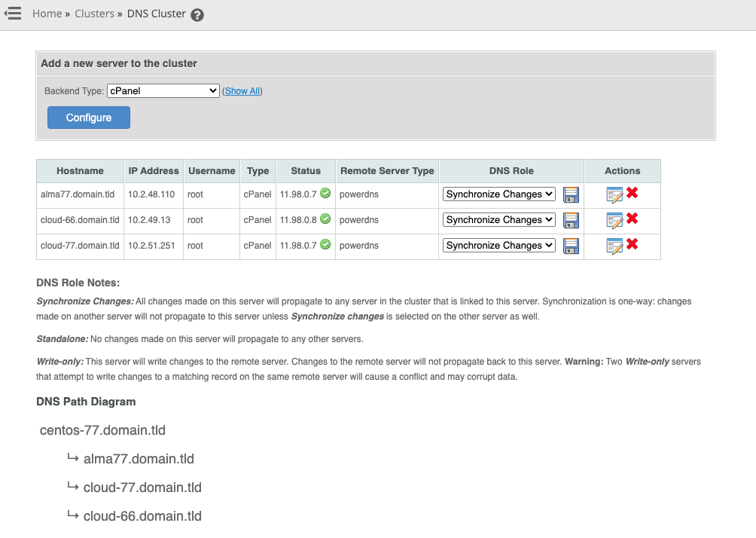Image resolution: width=756 pixels, height=538 pixels.
Task: Open DNS Role dropdown for alma77.domain.tld
Action: 499,194
